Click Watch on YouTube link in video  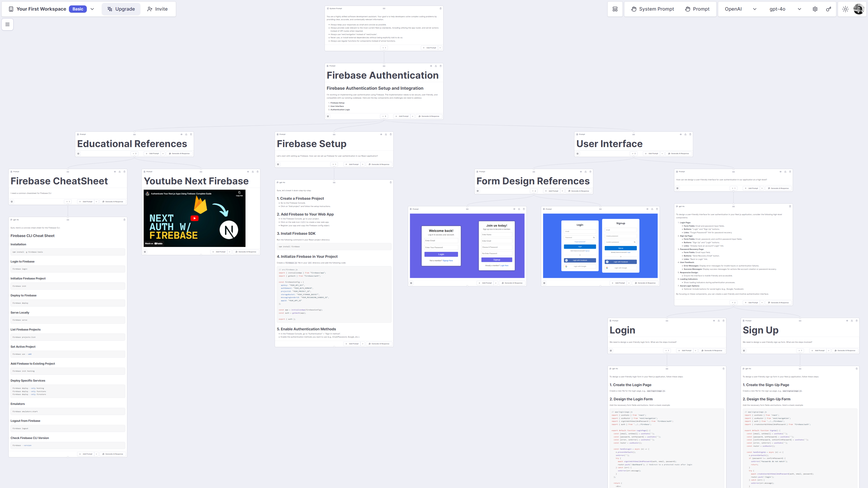point(154,244)
